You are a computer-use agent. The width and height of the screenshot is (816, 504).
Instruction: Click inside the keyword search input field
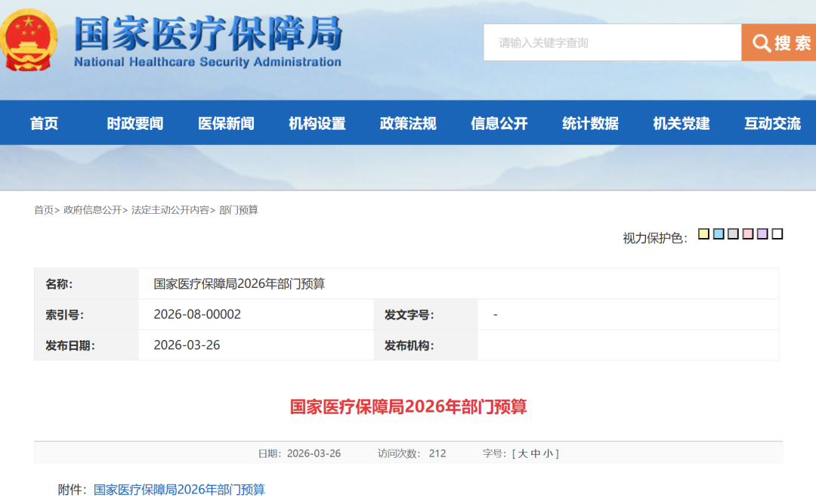(x=612, y=42)
